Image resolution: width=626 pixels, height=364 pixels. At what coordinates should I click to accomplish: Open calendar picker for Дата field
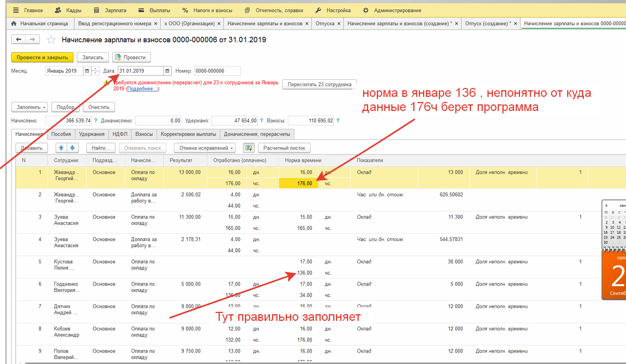[x=168, y=71]
